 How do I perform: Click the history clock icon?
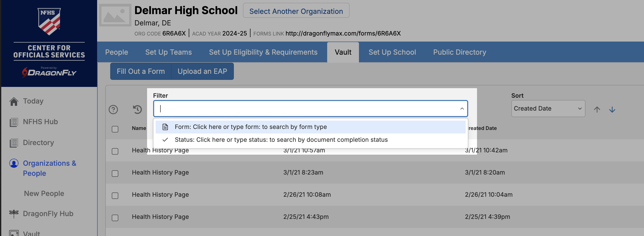[x=137, y=109]
